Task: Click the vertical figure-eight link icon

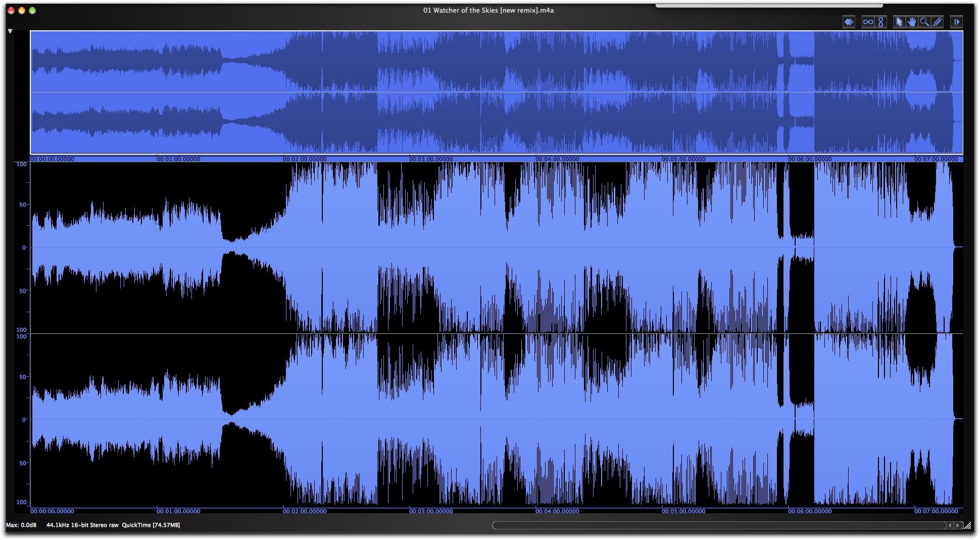Action: pos(881,22)
